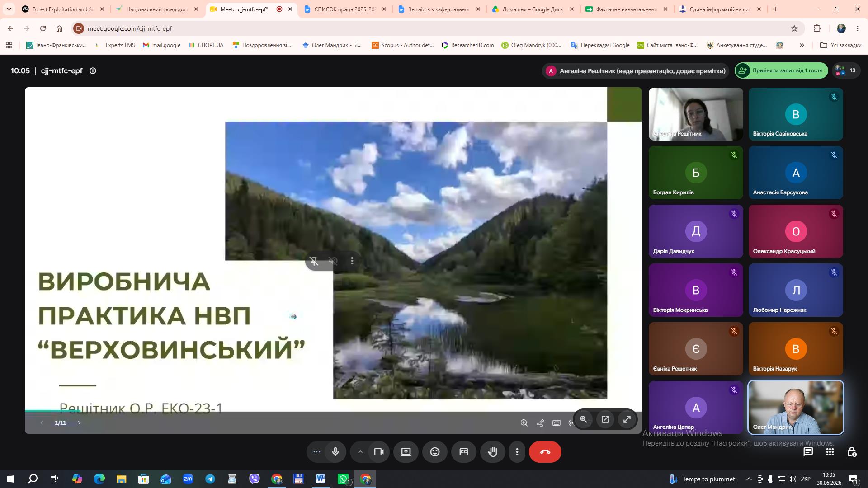Zoom in presentation with floating magnifier
Image resolution: width=868 pixels, height=488 pixels.
click(584, 419)
